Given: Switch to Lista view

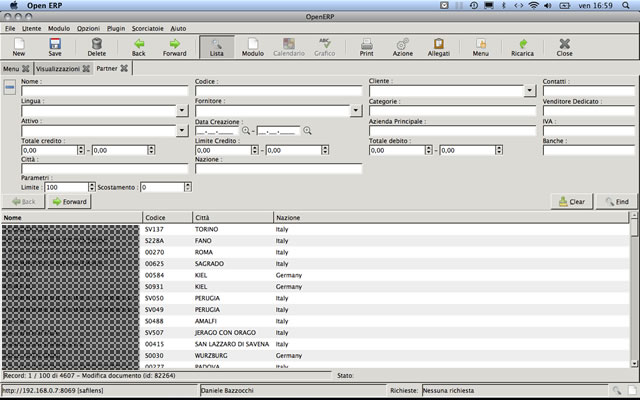Looking at the screenshot, I should tap(217, 47).
